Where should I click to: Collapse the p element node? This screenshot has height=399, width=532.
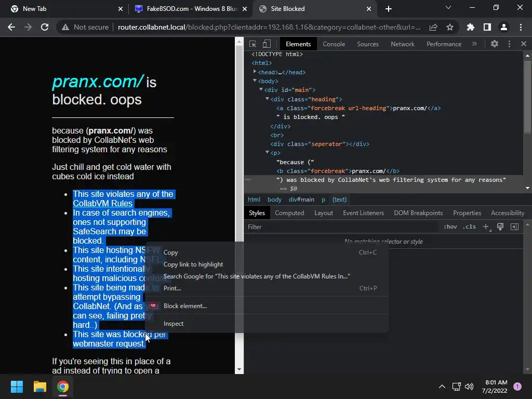coord(268,152)
